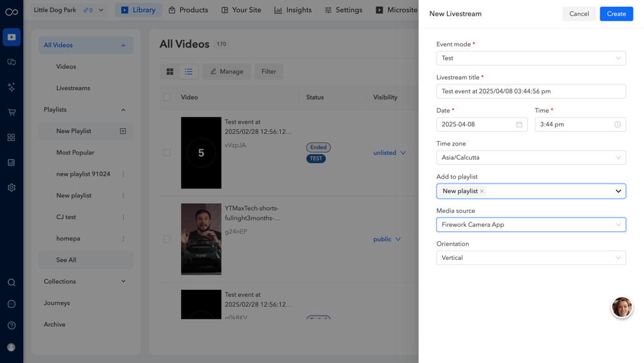Open the Event mode dropdown
Image resolution: width=644 pixels, height=363 pixels.
tap(531, 57)
